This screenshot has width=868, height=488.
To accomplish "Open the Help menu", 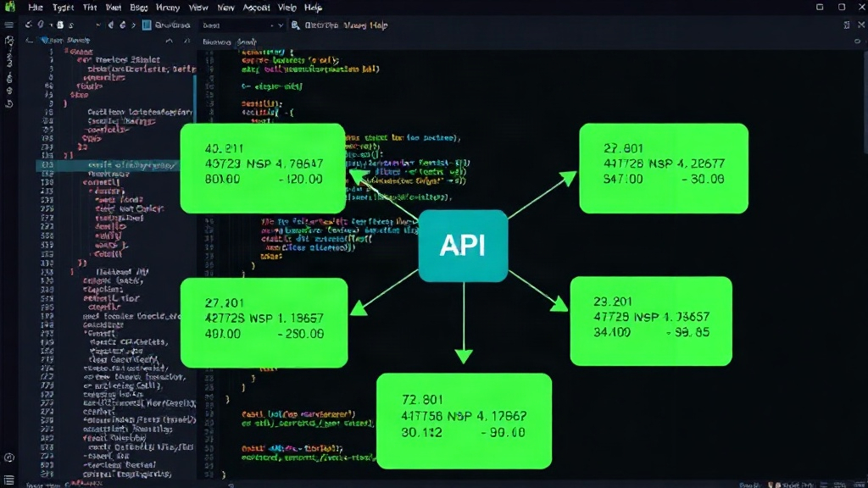I will click(x=313, y=7).
